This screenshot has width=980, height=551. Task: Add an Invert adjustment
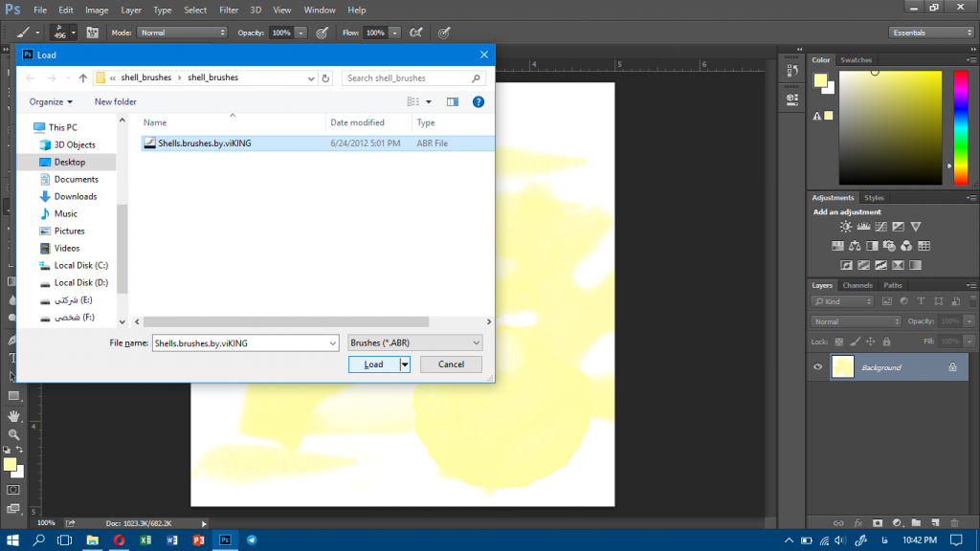pos(846,266)
